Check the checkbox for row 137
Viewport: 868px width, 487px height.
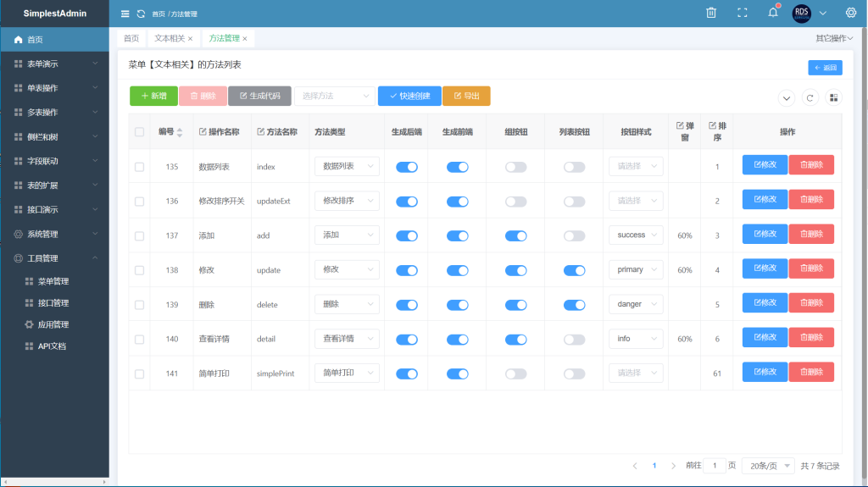(139, 235)
